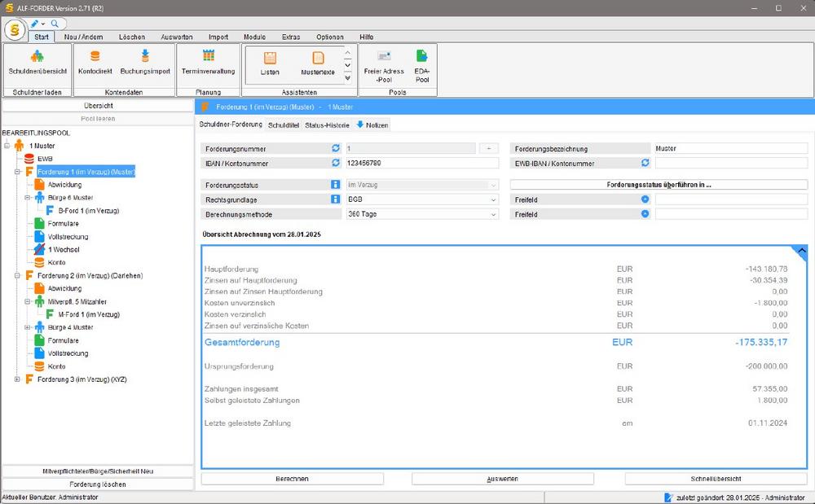Open Terminverwaltung calendar icon

tap(208, 62)
